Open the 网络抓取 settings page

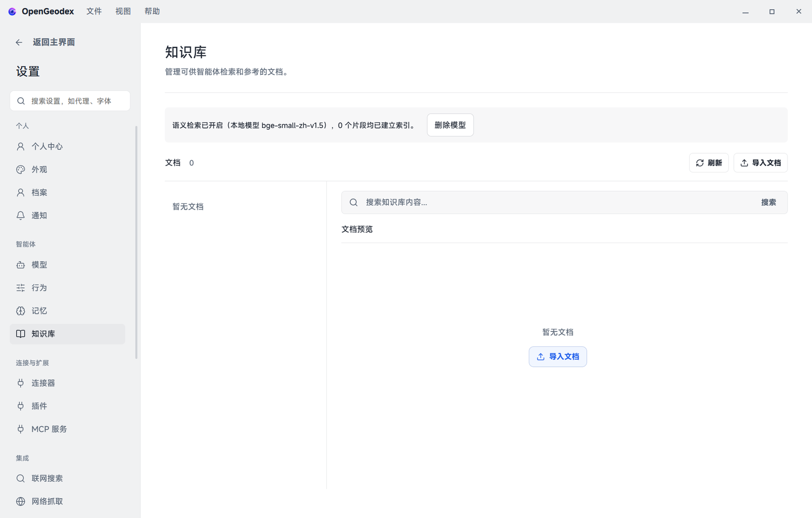(x=67, y=501)
